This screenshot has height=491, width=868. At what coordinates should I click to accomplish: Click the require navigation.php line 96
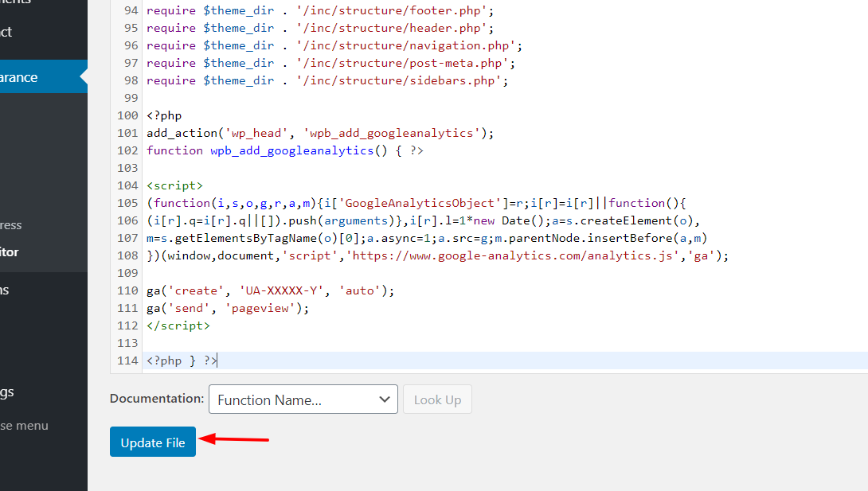pos(334,45)
